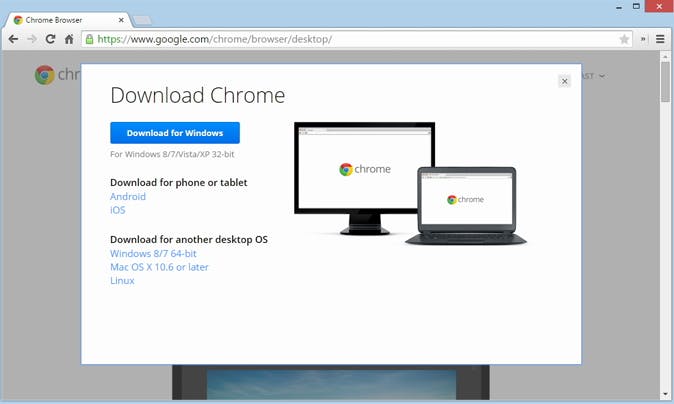This screenshot has height=404, width=674.
Task: Click the forward navigation arrow
Action: pos(32,39)
